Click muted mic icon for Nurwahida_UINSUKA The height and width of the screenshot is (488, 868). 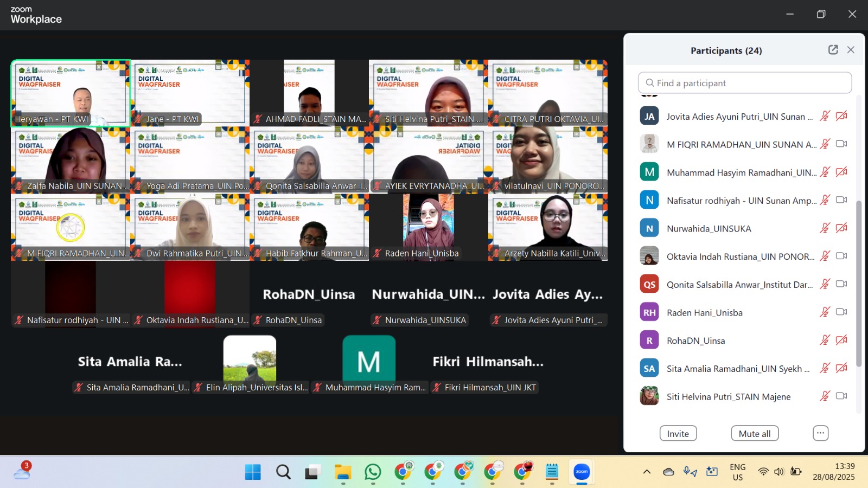(825, 228)
